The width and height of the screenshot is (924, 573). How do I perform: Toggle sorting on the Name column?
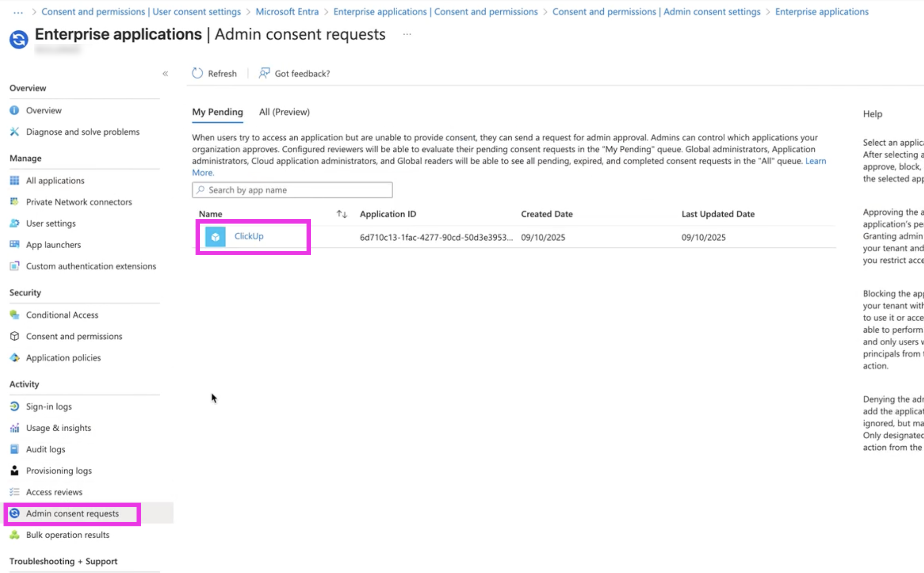point(341,213)
